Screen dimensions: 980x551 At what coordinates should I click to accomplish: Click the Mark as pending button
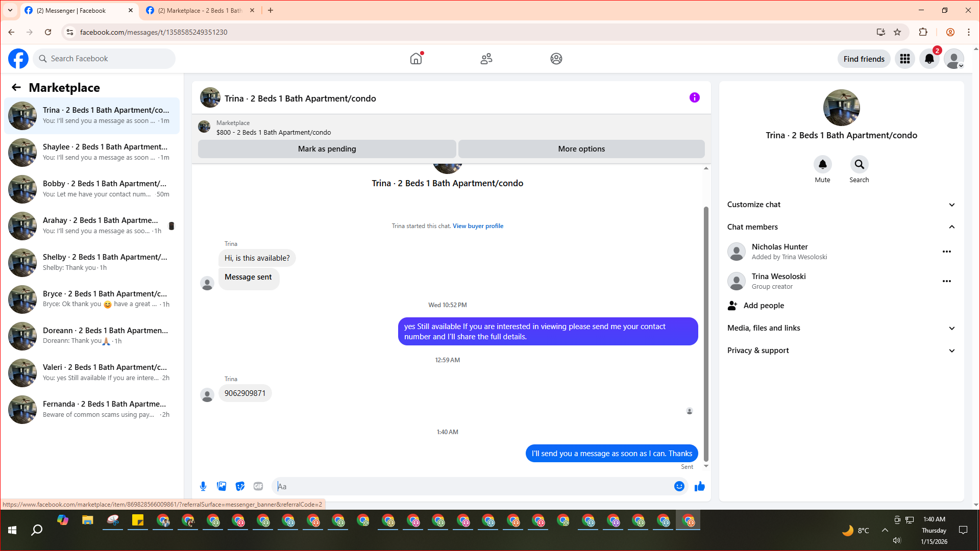[327, 149]
